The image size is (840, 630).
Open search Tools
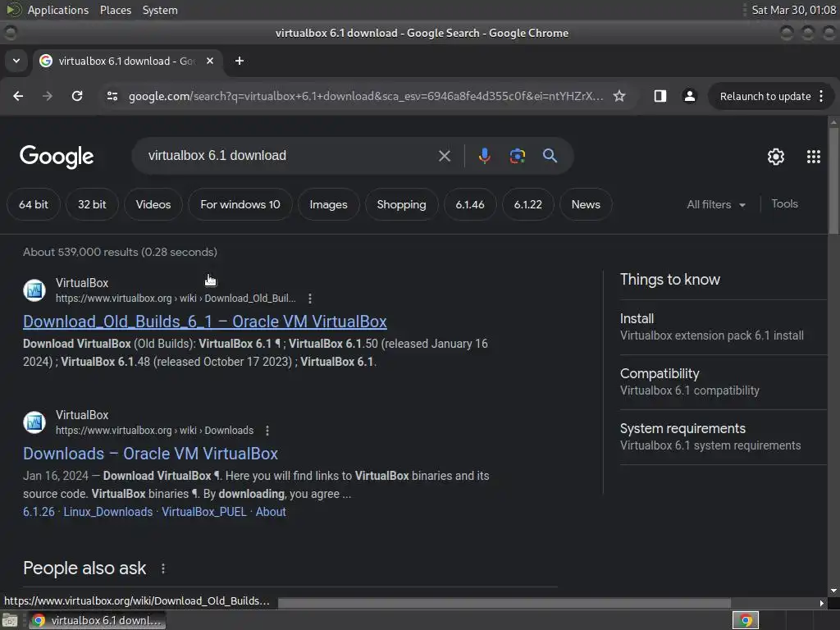click(x=785, y=203)
